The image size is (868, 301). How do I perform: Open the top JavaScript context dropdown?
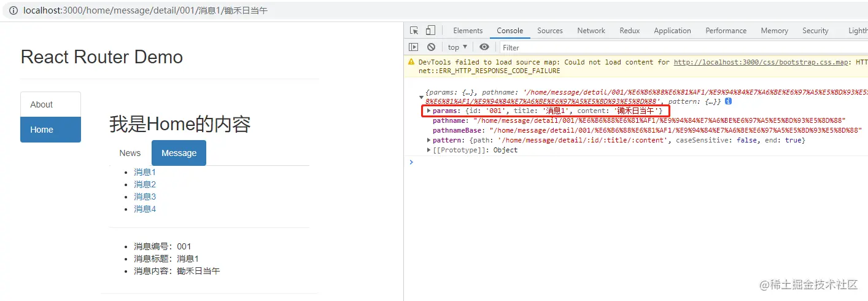coord(457,47)
